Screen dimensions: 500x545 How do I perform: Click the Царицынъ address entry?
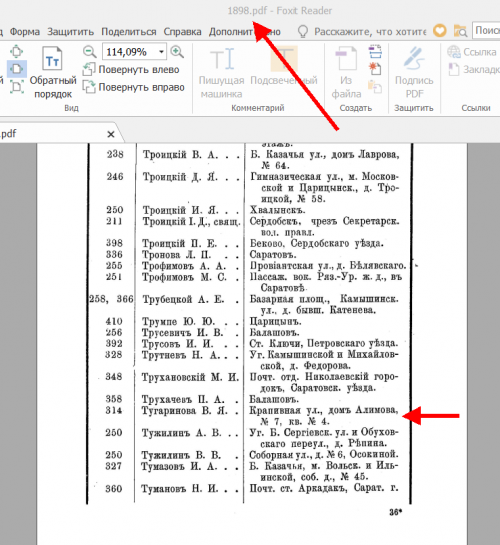[276, 321]
